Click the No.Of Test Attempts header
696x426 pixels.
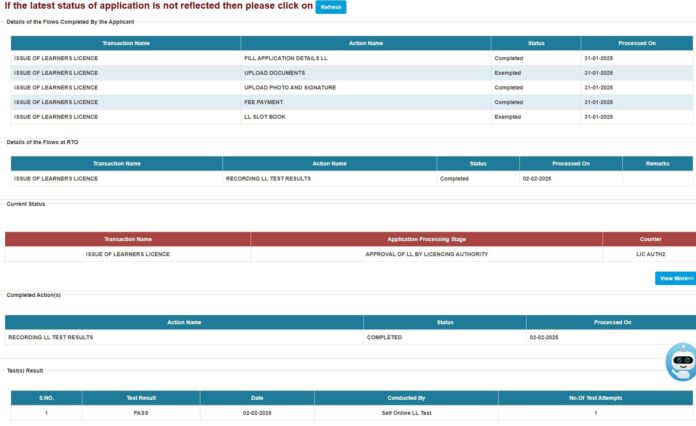coord(595,398)
